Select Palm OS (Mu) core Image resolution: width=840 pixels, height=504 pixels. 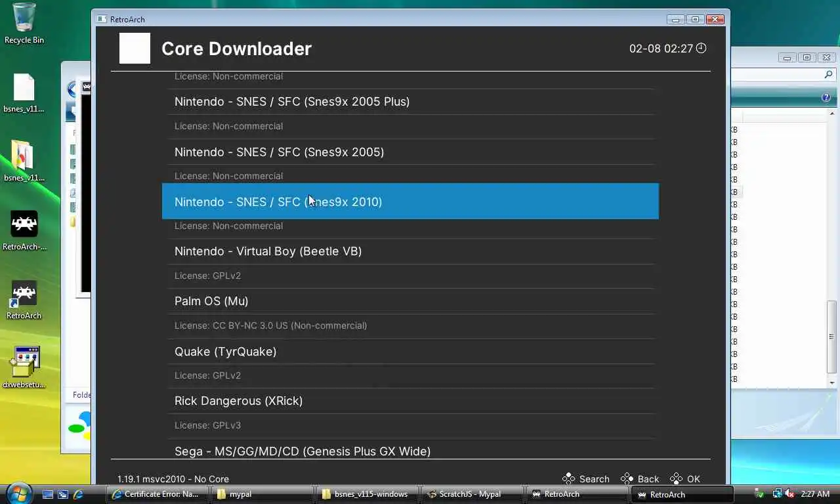click(410, 301)
